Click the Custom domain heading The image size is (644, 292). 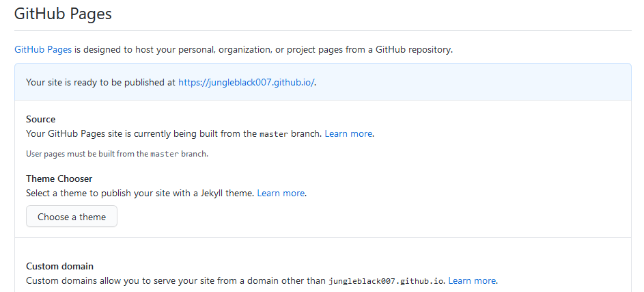(59, 266)
